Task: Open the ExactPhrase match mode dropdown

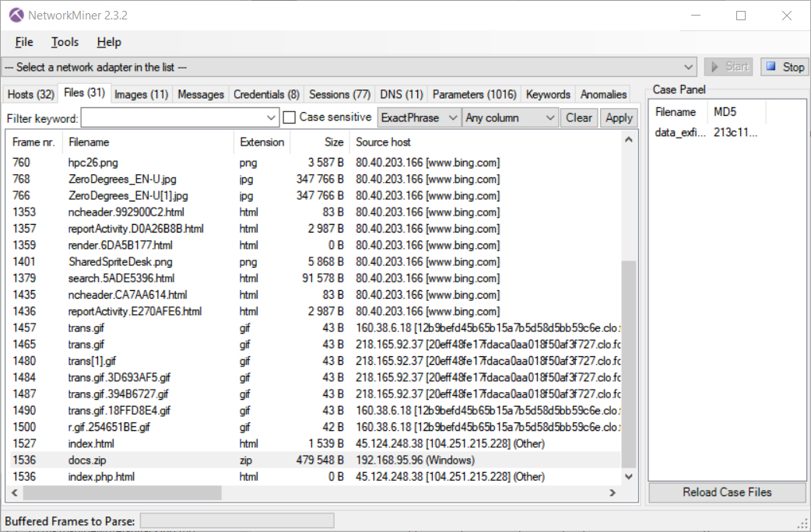Action: coord(419,118)
